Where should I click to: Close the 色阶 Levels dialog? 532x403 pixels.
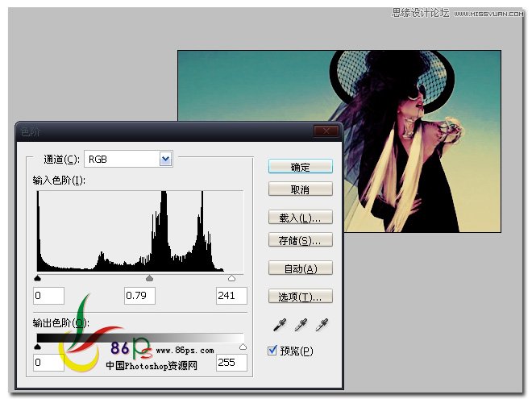point(326,131)
